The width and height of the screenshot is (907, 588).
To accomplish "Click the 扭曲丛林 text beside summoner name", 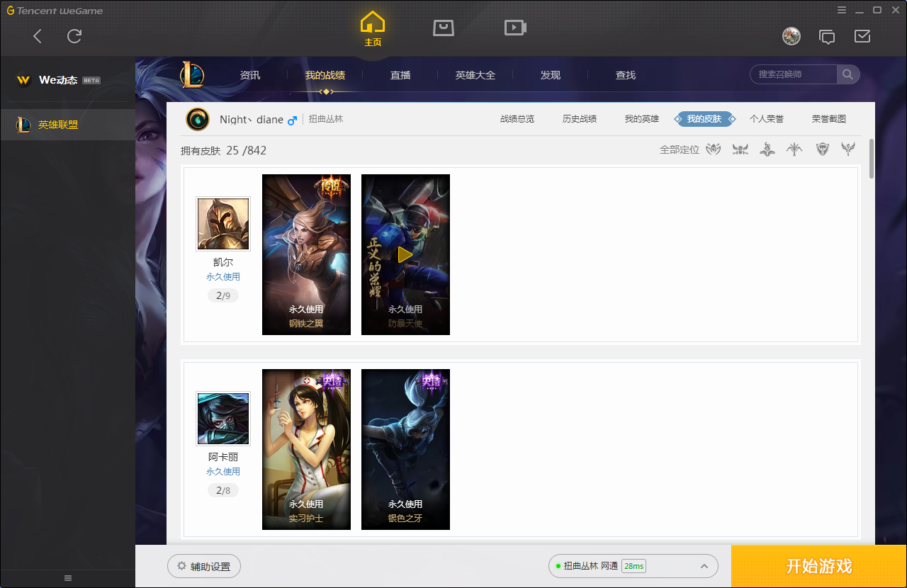I will coord(326,119).
